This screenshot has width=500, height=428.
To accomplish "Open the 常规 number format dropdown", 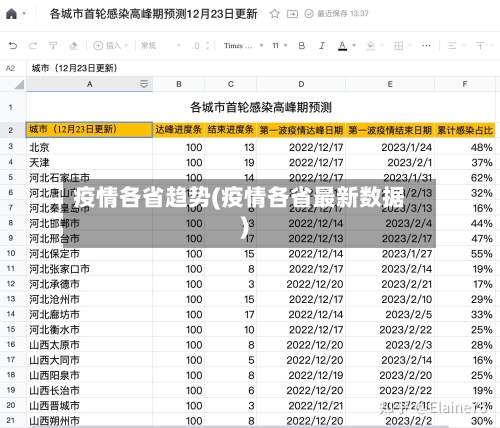I will 161,45.
